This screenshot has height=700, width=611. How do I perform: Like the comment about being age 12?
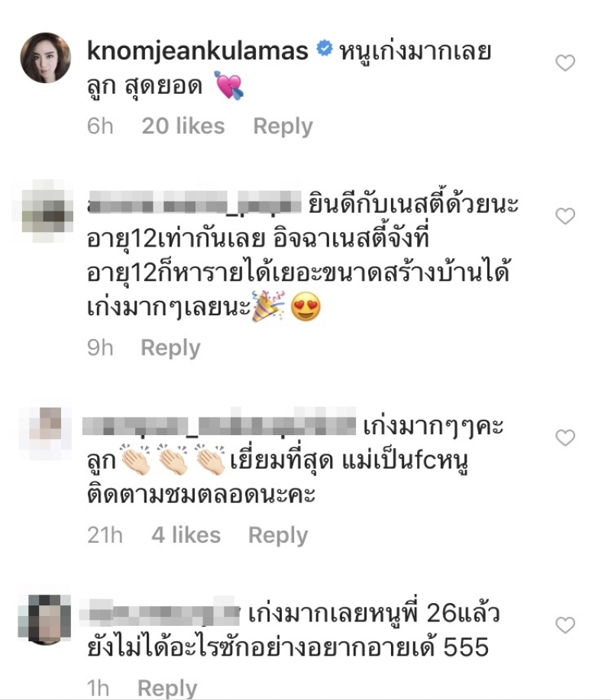(x=565, y=217)
